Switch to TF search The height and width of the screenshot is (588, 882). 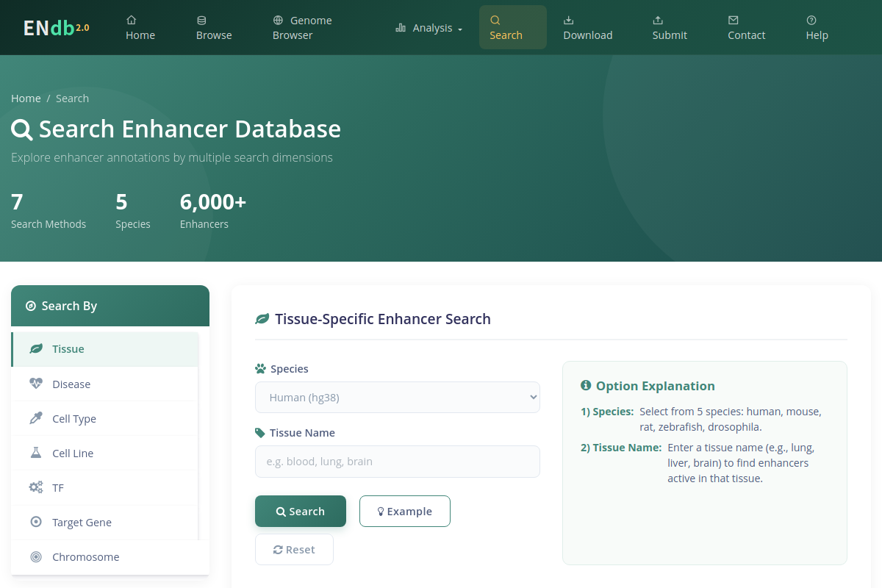pos(105,487)
